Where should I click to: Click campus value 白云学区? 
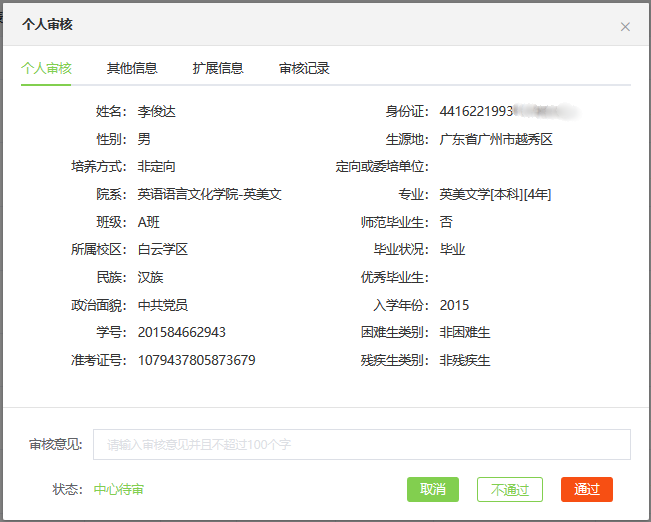tap(163, 249)
